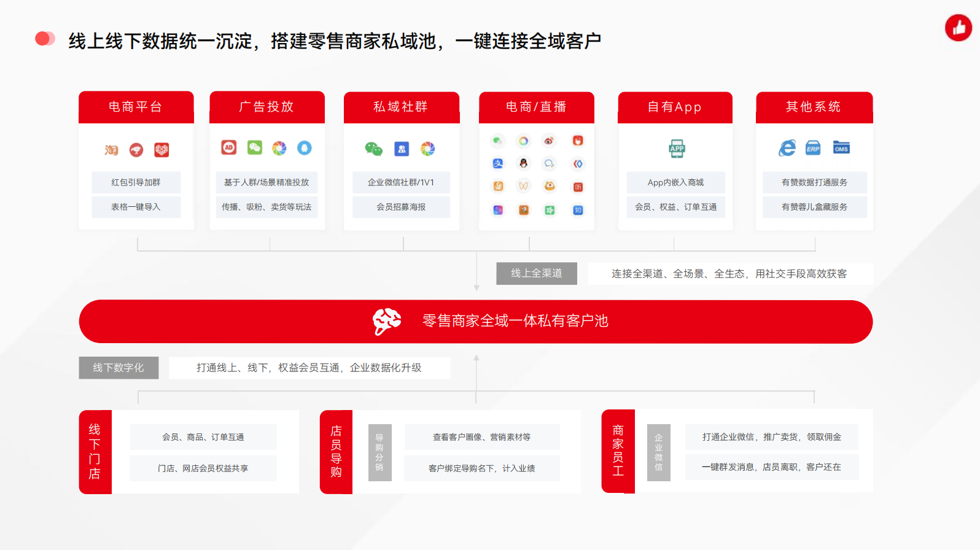Screen dimensions: 980x550
Task: Click the 线下数字化 gray label button
Action: pos(119,368)
